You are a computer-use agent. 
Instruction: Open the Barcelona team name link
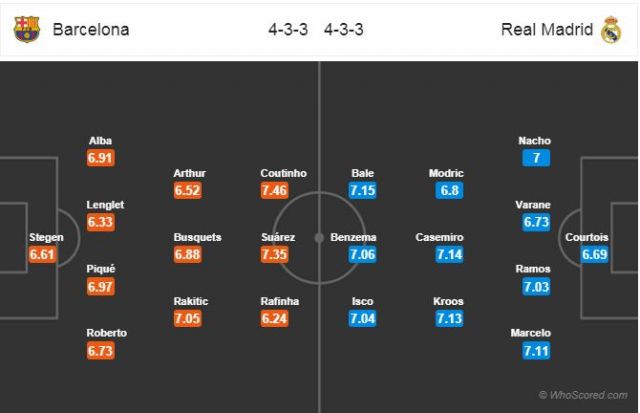click(91, 29)
